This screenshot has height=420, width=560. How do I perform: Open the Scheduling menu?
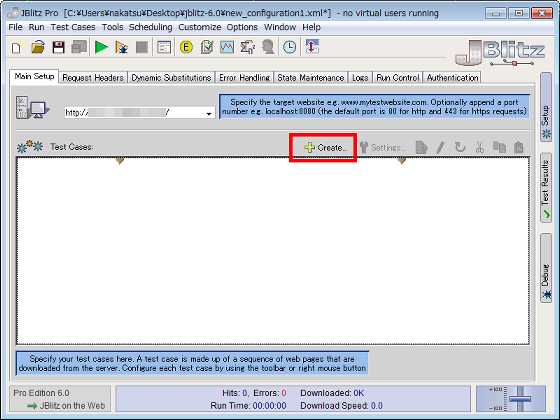point(150,27)
